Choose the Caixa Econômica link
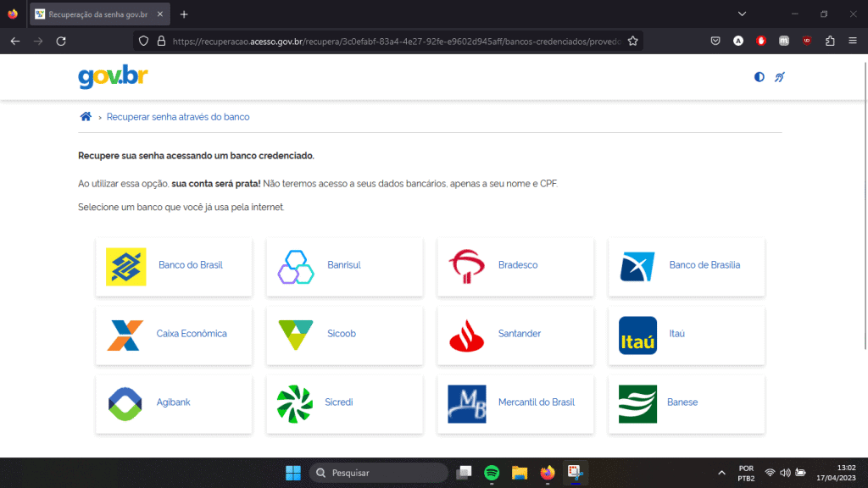868x488 pixels. 192,334
